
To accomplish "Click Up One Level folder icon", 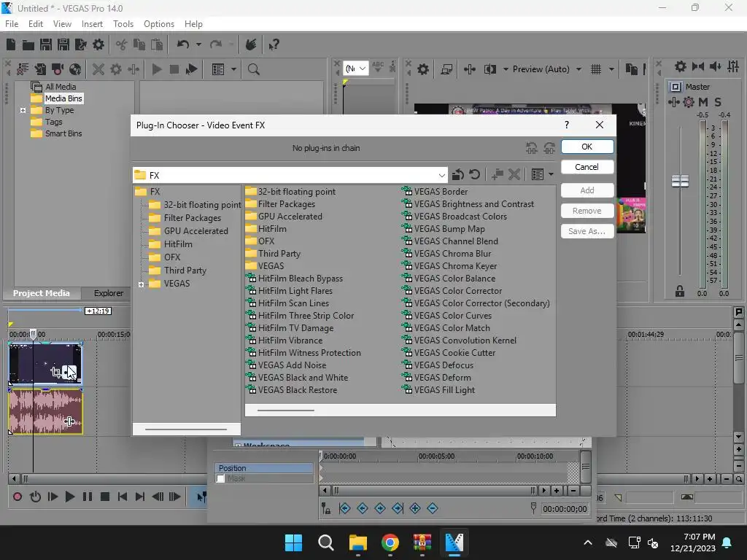I will (x=458, y=175).
